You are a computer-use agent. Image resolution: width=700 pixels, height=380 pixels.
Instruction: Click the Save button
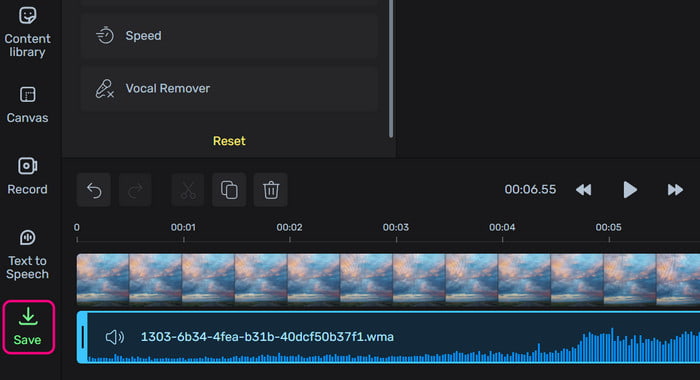point(28,327)
